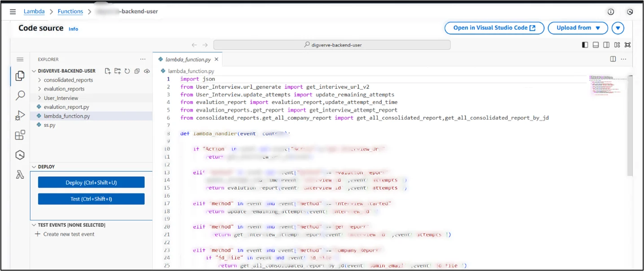This screenshot has width=644, height=271.
Task: Collapse all folders in explorer
Action: 137,71
